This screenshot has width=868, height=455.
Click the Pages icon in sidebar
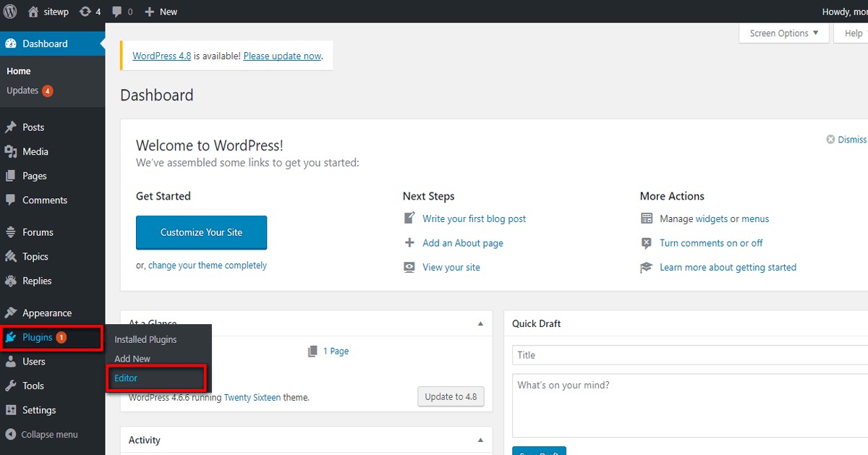(11, 176)
